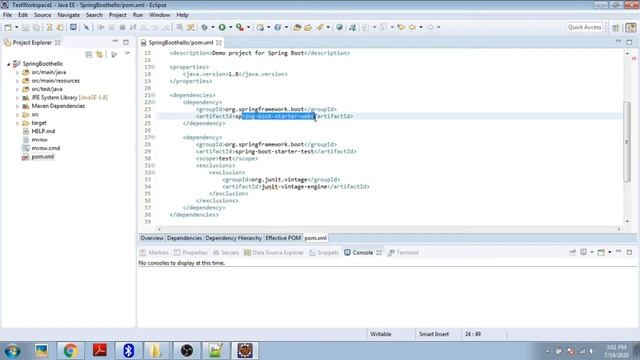
Task: Open the Data Source Explorer tab
Action: pos(274,253)
